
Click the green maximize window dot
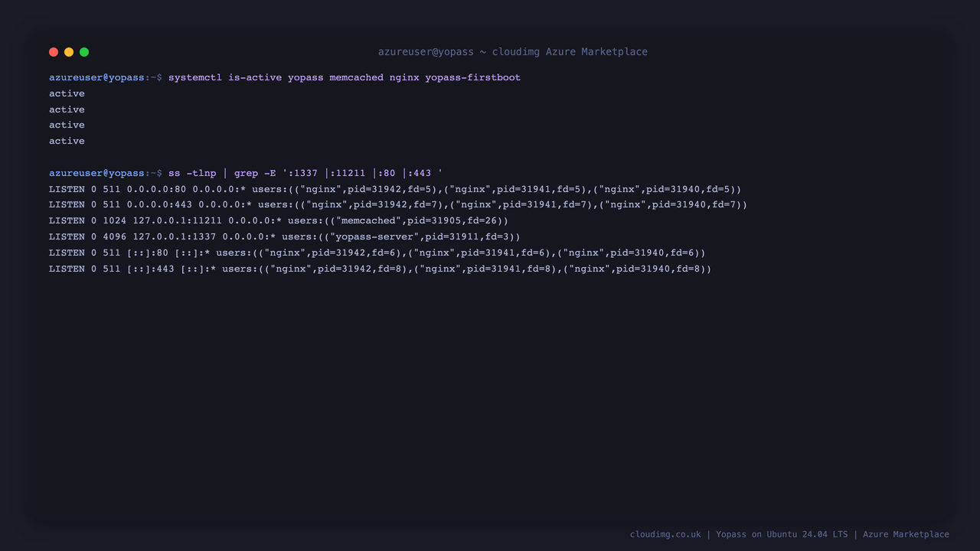click(x=84, y=52)
